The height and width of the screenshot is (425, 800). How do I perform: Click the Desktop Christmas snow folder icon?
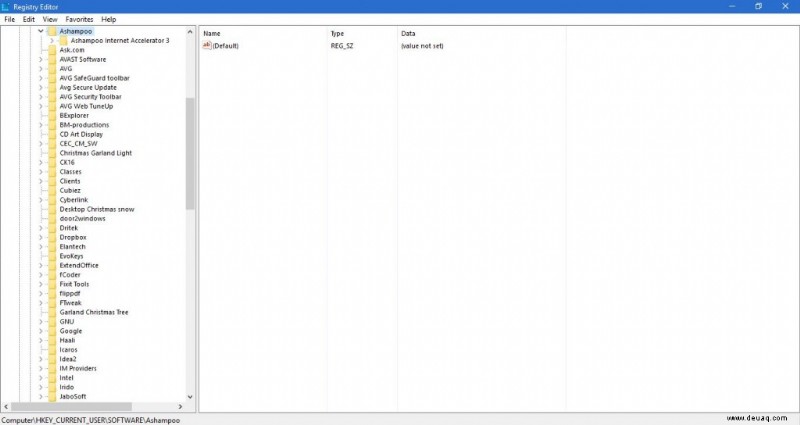(52, 209)
